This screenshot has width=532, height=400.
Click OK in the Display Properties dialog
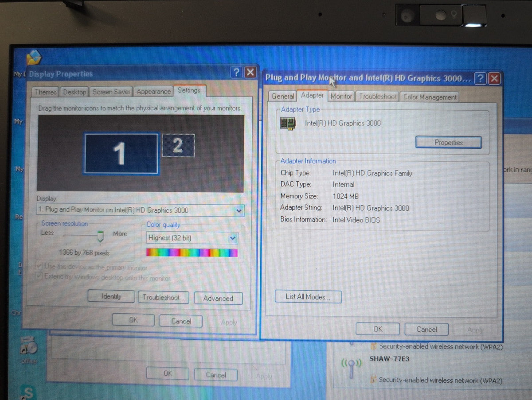[x=133, y=320]
